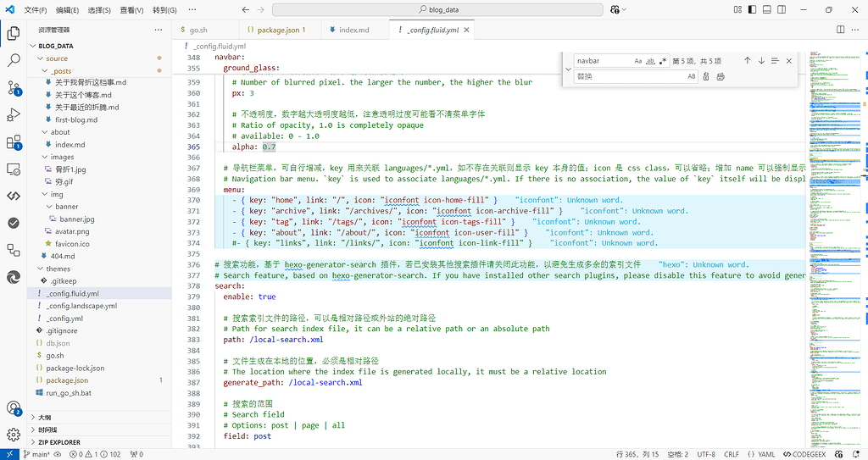Screen dimensions: 868x460
Task: Toggle Match Case in find box
Action: tap(638, 61)
